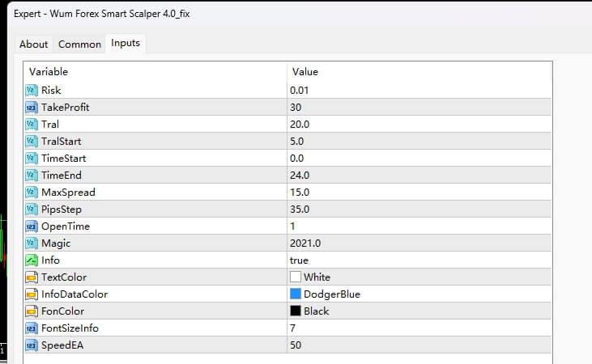This screenshot has width=592, height=364.
Task: Select the TralStart value 5.0
Action: (x=296, y=141)
